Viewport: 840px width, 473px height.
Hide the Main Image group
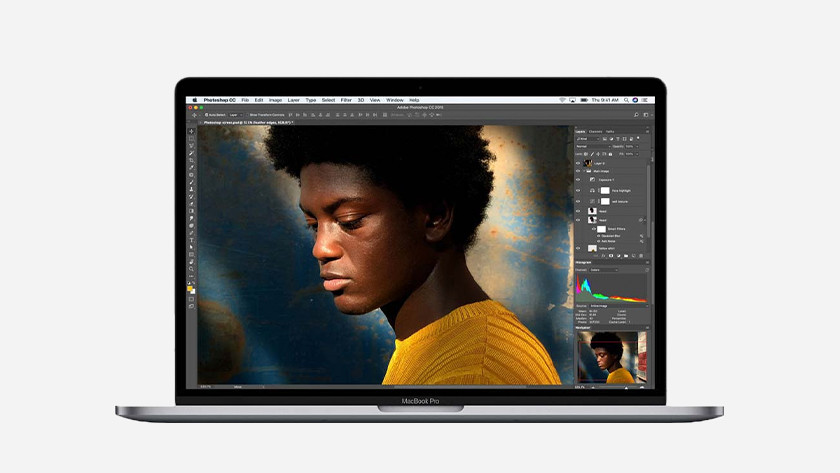[x=578, y=171]
